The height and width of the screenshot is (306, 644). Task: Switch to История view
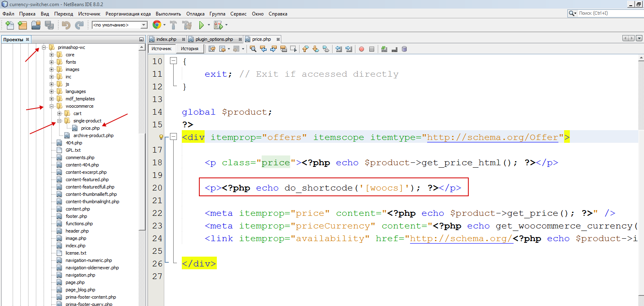click(x=190, y=49)
